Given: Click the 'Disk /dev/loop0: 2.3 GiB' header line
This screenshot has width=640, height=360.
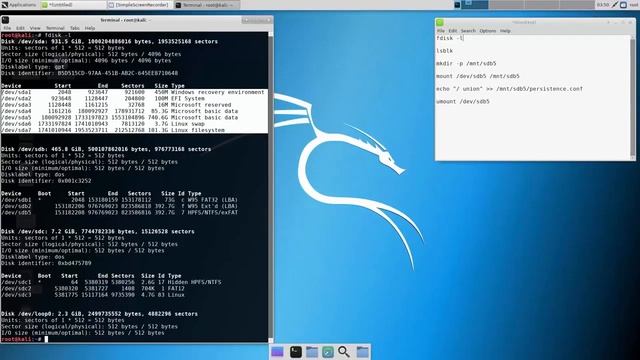Looking at the screenshot, I should pos(100,314).
